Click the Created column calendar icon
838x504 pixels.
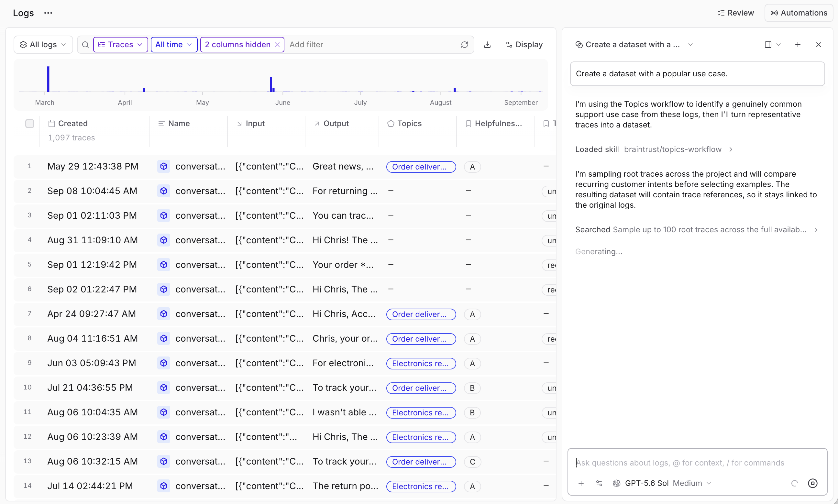pyautogui.click(x=52, y=123)
